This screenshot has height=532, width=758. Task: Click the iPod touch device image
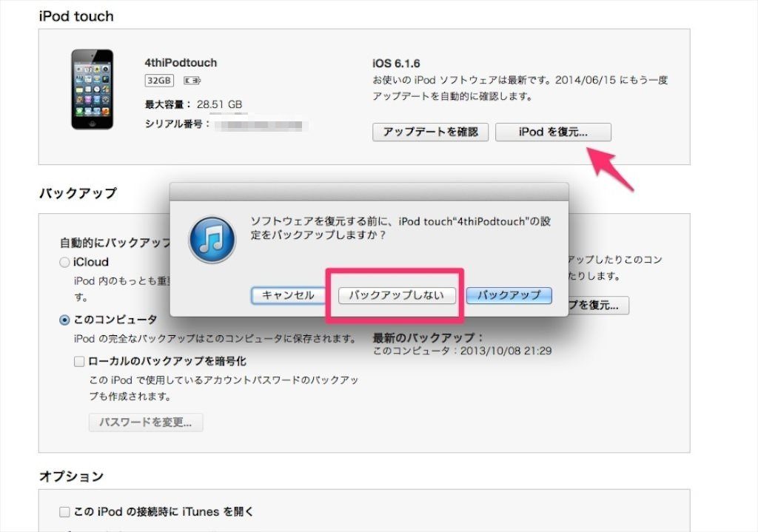point(93,89)
